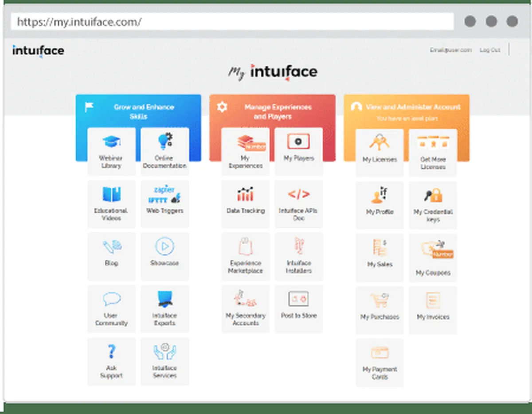Open the Educational Videos tile
The width and height of the screenshot is (532, 414).
click(x=111, y=204)
